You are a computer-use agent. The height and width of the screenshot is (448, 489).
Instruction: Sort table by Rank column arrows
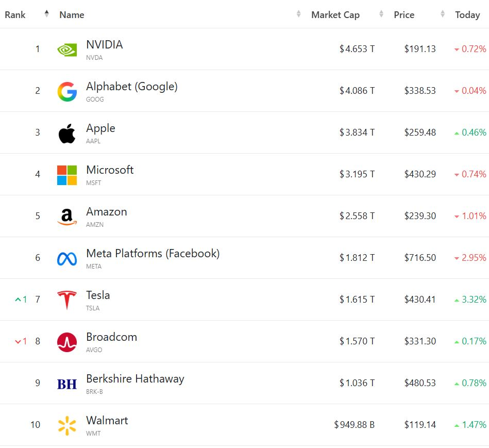[47, 14]
